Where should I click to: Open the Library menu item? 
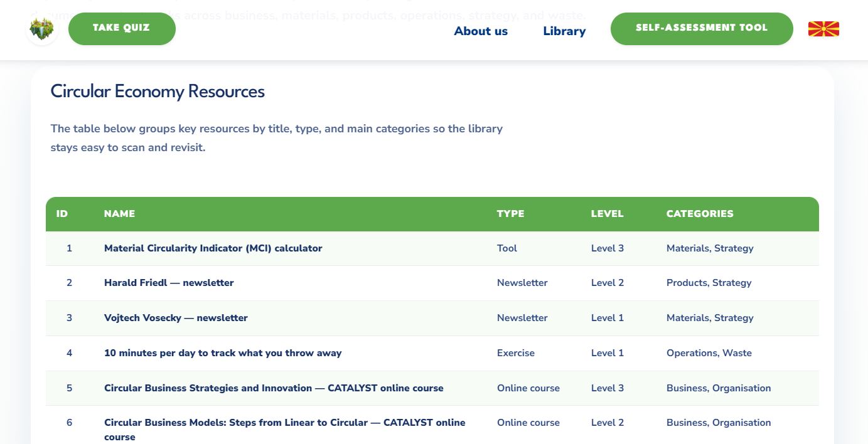564,31
